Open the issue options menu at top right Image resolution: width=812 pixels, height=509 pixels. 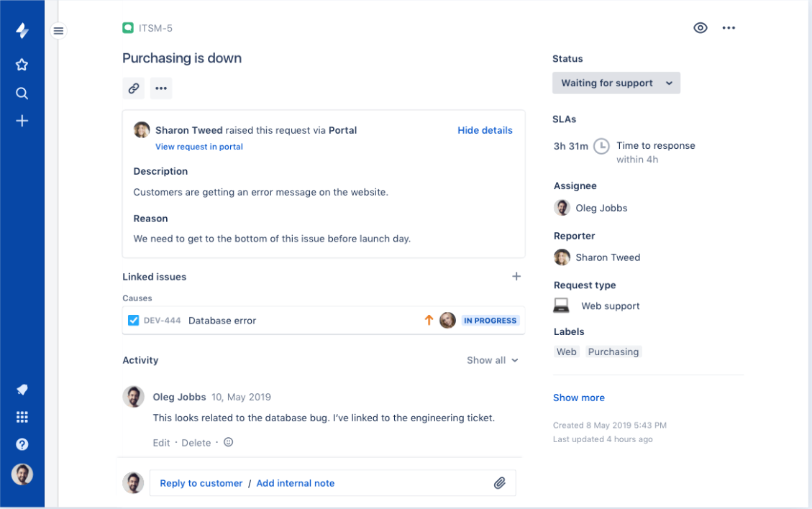click(729, 28)
